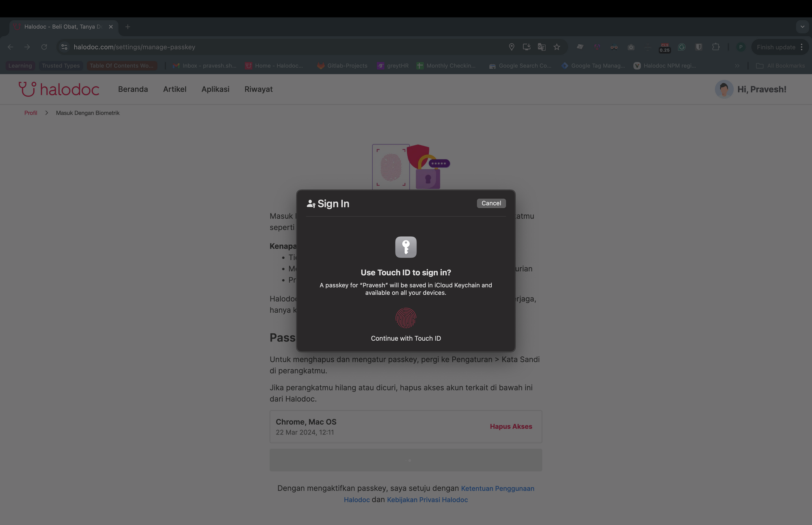
Task: Open Halodoc NPM registry bookmark
Action: (665, 66)
